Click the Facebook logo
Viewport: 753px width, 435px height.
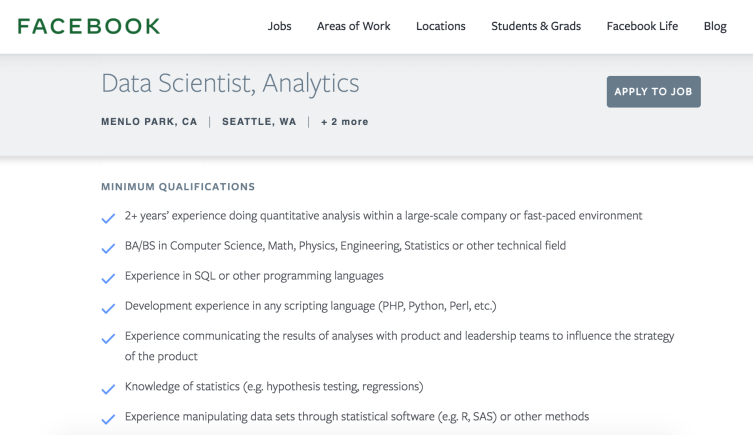(89, 26)
